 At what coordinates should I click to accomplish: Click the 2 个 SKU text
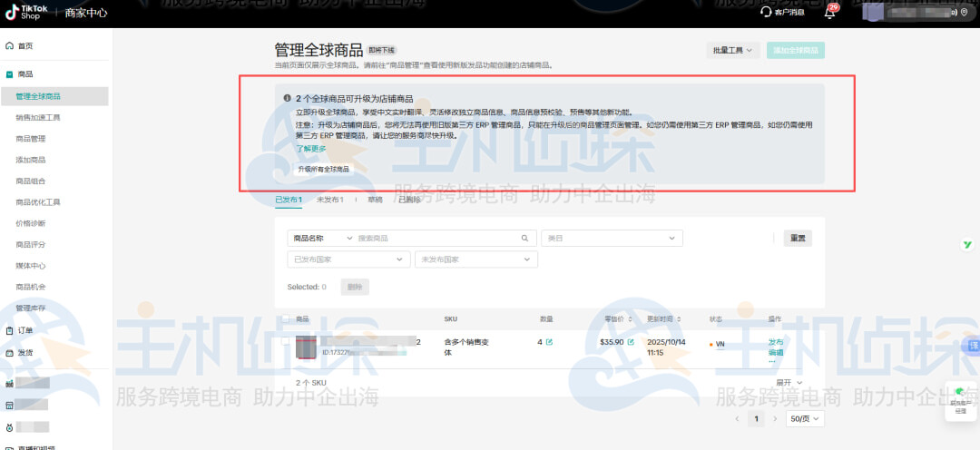311,383
